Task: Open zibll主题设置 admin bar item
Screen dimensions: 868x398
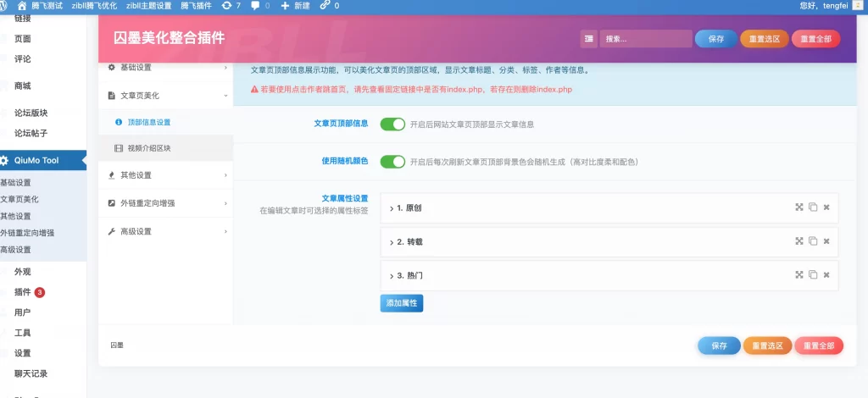Action: click(x=149, y=6)
